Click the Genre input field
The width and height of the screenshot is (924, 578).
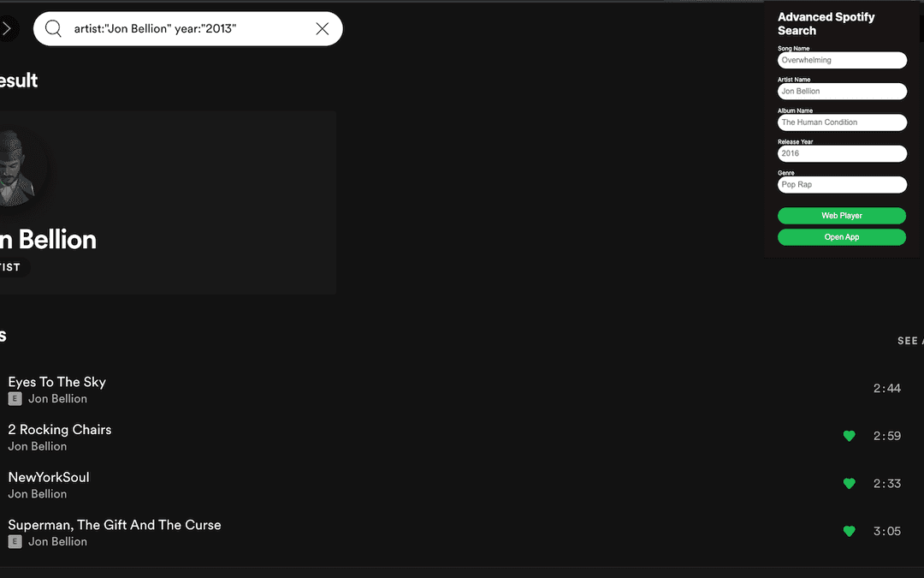842,185
